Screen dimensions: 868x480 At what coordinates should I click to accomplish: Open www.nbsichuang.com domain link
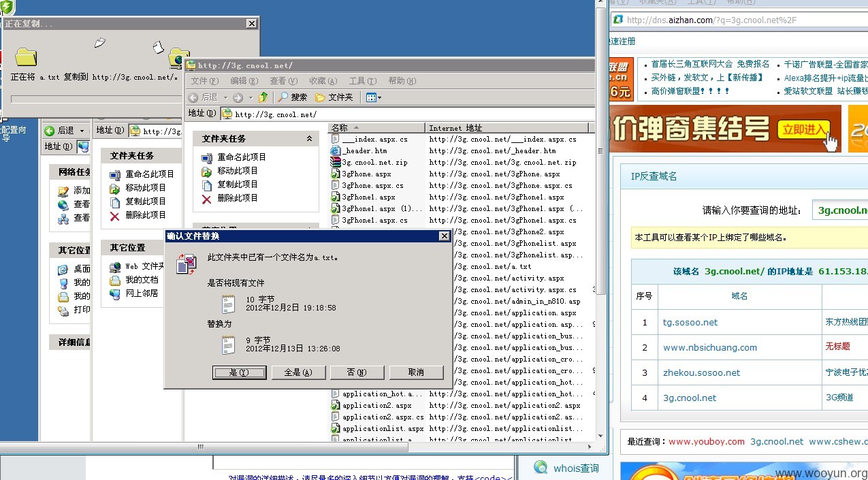tap(710, 347)
